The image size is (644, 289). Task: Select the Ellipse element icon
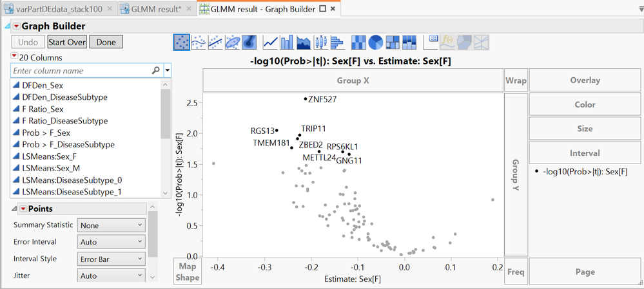(x=233, y=42)
